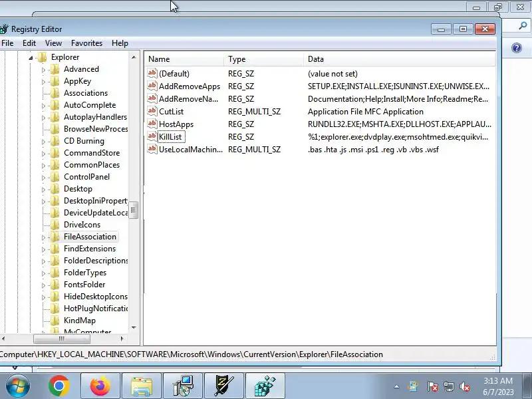Expand the AutoplayHandlers key
532x399 pixels.
43,118
